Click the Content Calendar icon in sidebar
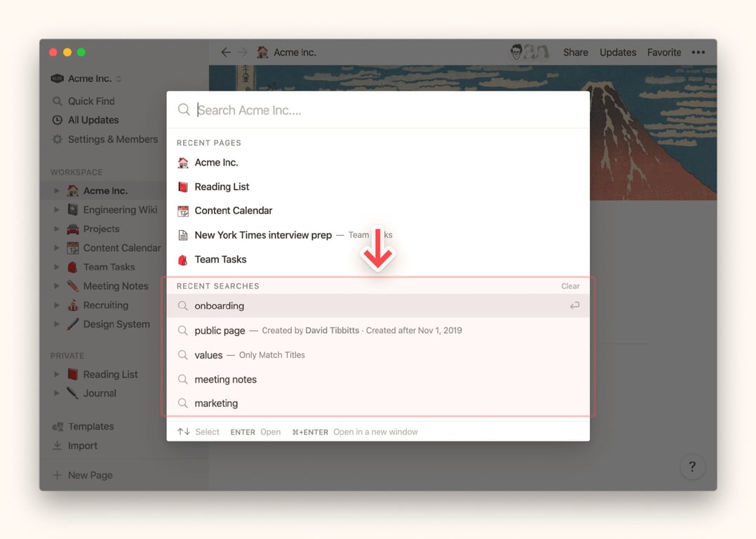This screenshot has width=756, height=539. pyautogui.click(x=73, y=248)
